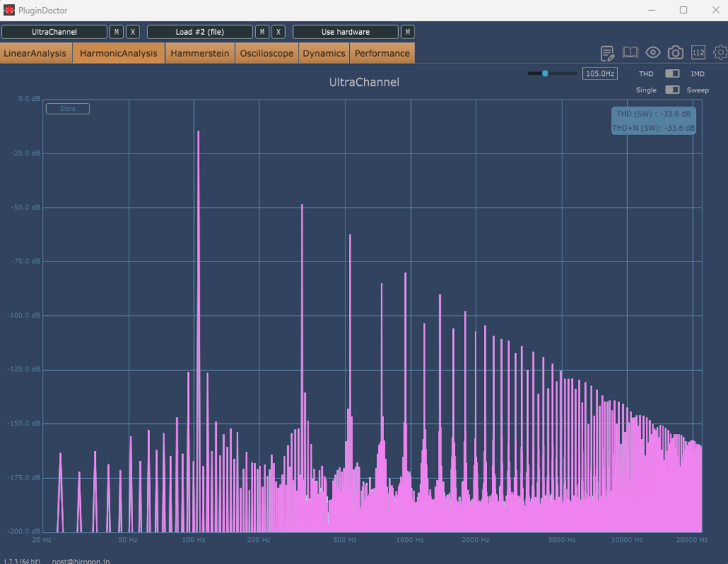Maximize the PluginDoctor window
Screen dimensions: 728x564
(x=683, y=10)
